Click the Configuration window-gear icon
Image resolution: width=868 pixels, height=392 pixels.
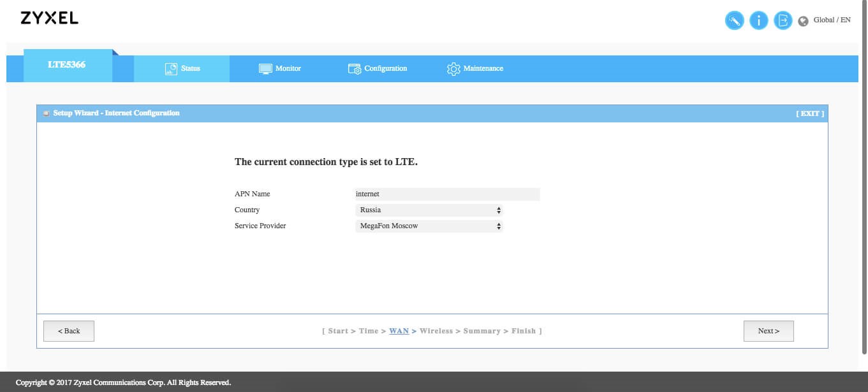point(355,69)
